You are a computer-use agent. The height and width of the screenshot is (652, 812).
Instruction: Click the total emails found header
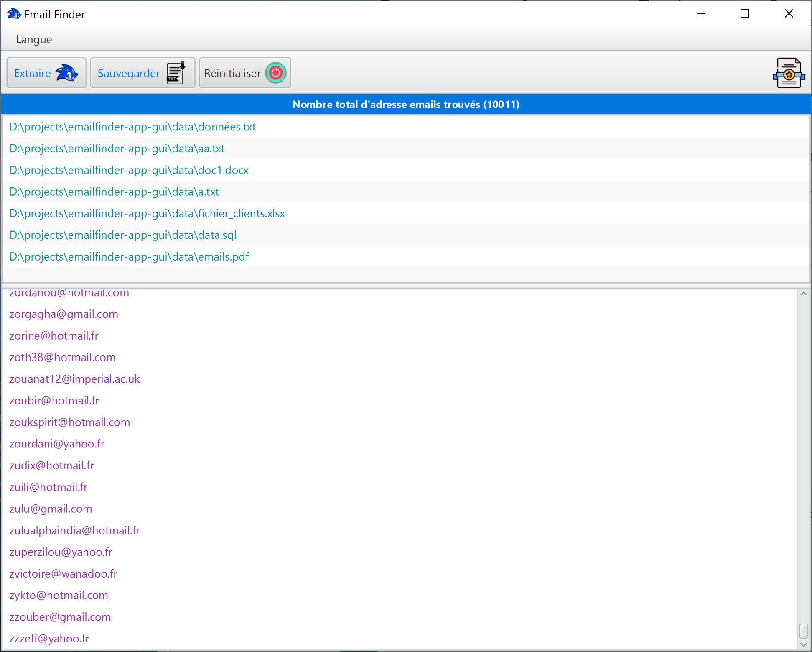406,105
